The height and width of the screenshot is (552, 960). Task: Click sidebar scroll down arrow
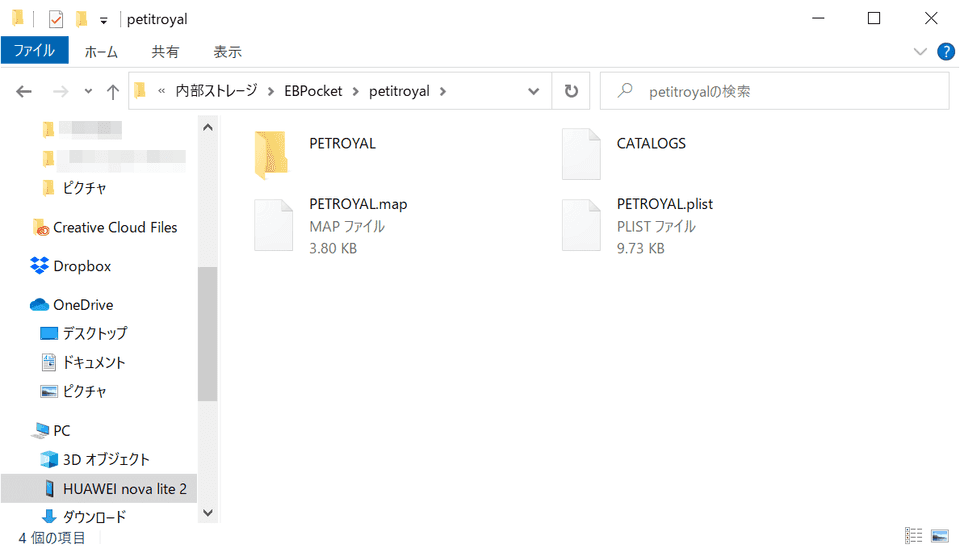pos(208,513)
